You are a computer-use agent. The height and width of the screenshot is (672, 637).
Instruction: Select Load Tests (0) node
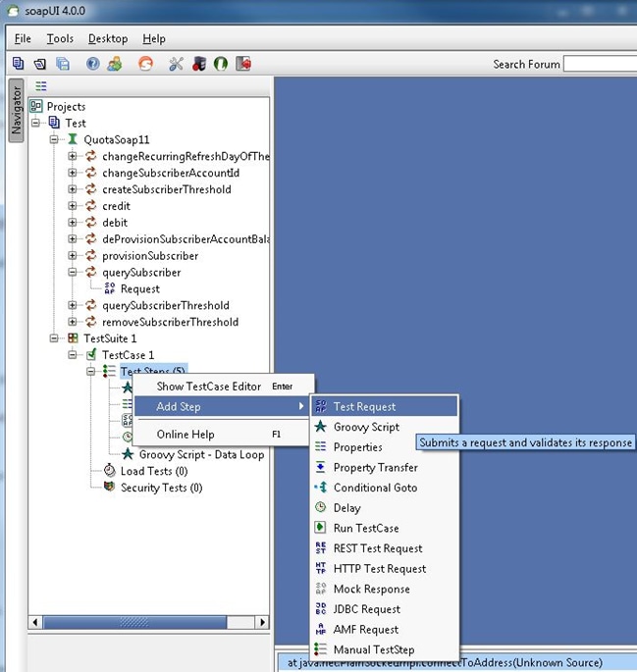(154, 472)
